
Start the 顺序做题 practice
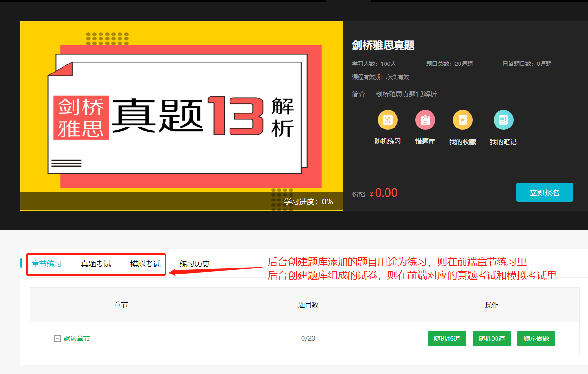point(536,338)
